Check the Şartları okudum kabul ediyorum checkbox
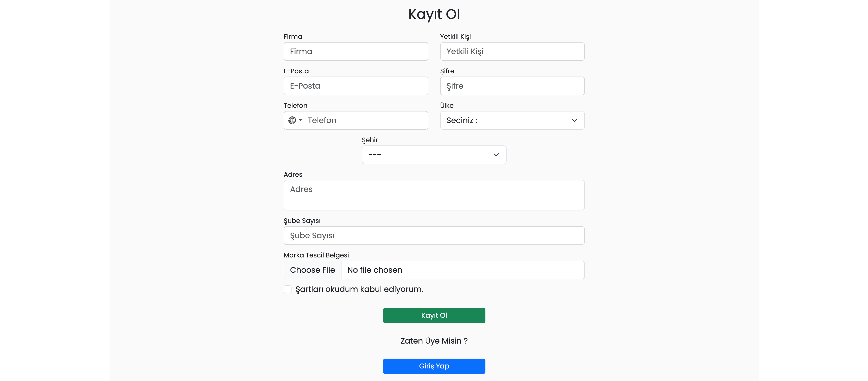The height and width of the screenshot is (381, 868). point(287,289)
